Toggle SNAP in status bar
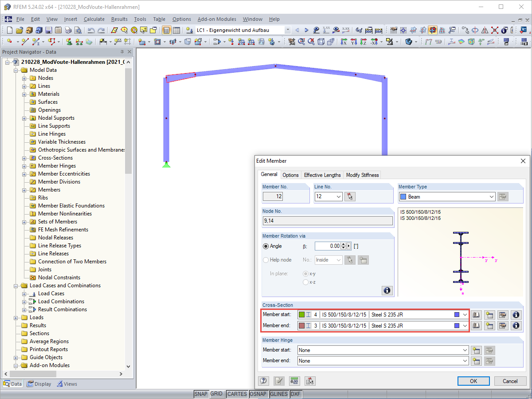Viewport: 532px width, 399px height. click(x=201, y=394)
